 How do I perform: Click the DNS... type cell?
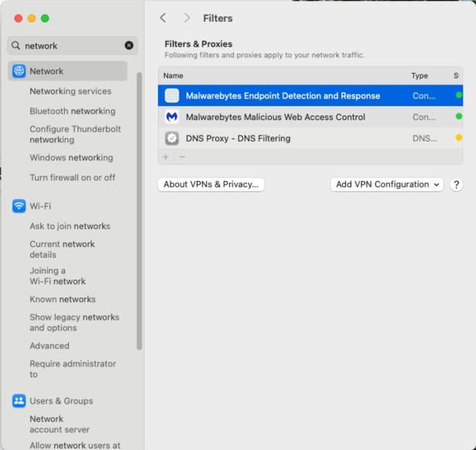pos(425,139)
